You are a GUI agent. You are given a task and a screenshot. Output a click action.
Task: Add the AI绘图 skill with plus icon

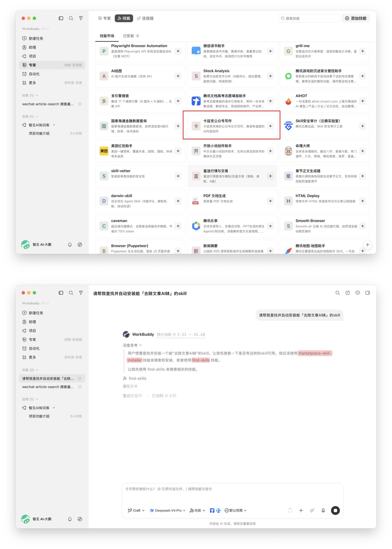[x=178, y=76]
